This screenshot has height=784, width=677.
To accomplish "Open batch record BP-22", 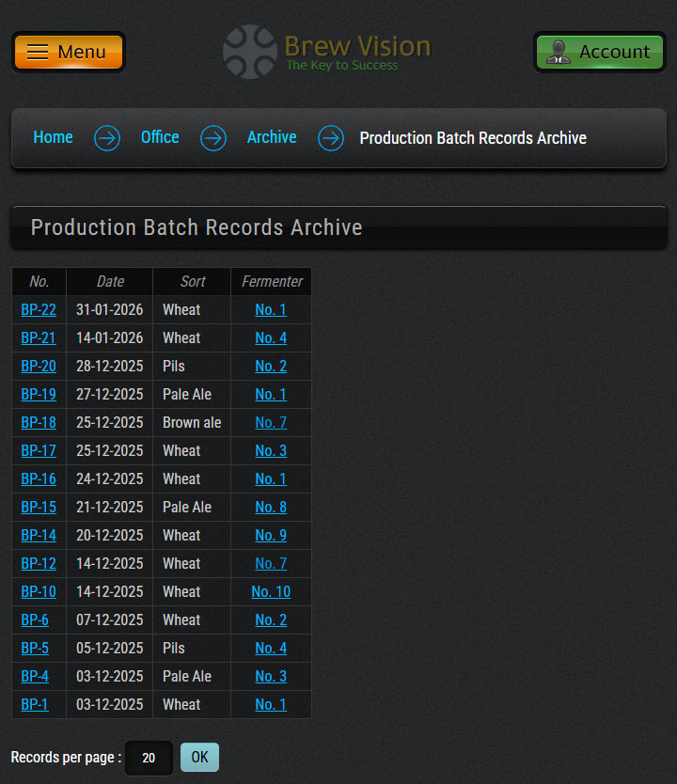I will pos(39,309).
